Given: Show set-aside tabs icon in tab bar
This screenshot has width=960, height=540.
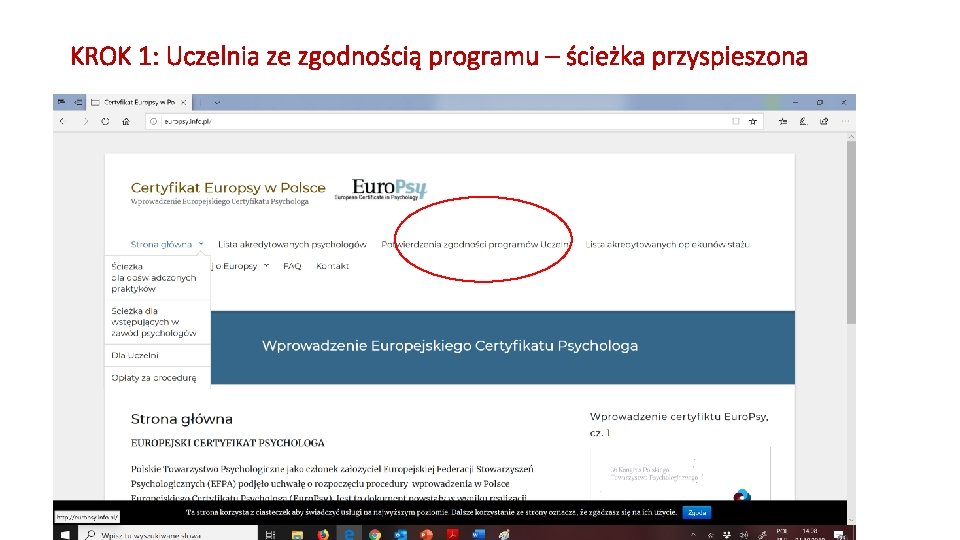Looking at the screenshot, I should pos(61,102).
